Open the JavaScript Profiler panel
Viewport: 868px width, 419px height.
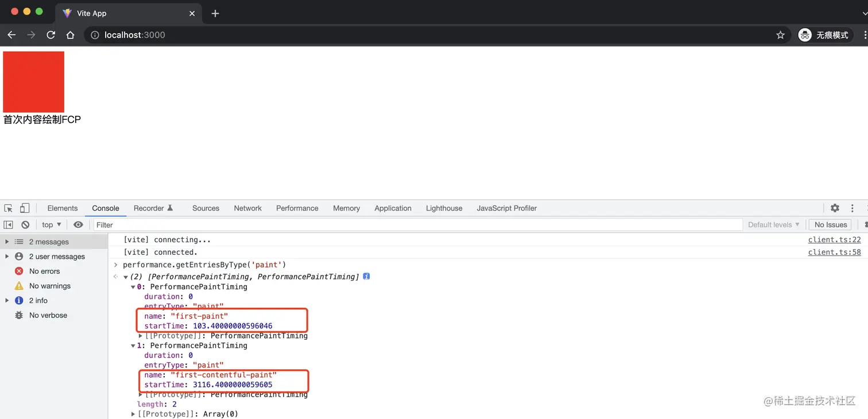pos(506,208)
